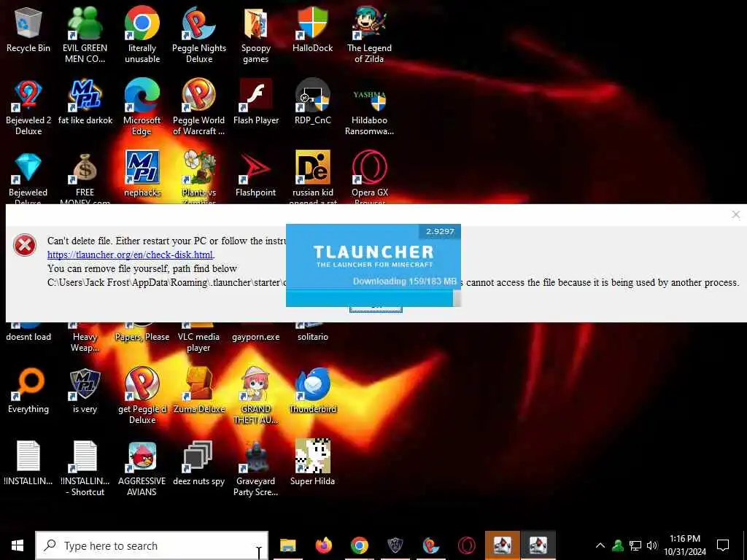
Task: Click the TLAUNCHER splash logo
Action: (373, 252)
